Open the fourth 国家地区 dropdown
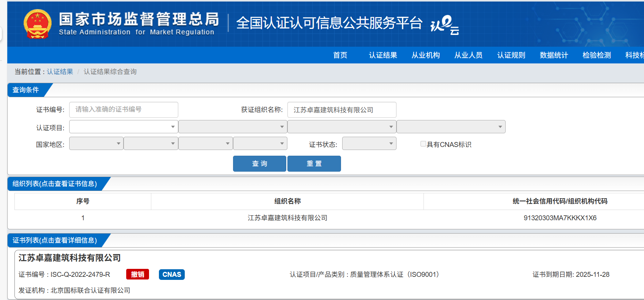 [x=260, y=144]
